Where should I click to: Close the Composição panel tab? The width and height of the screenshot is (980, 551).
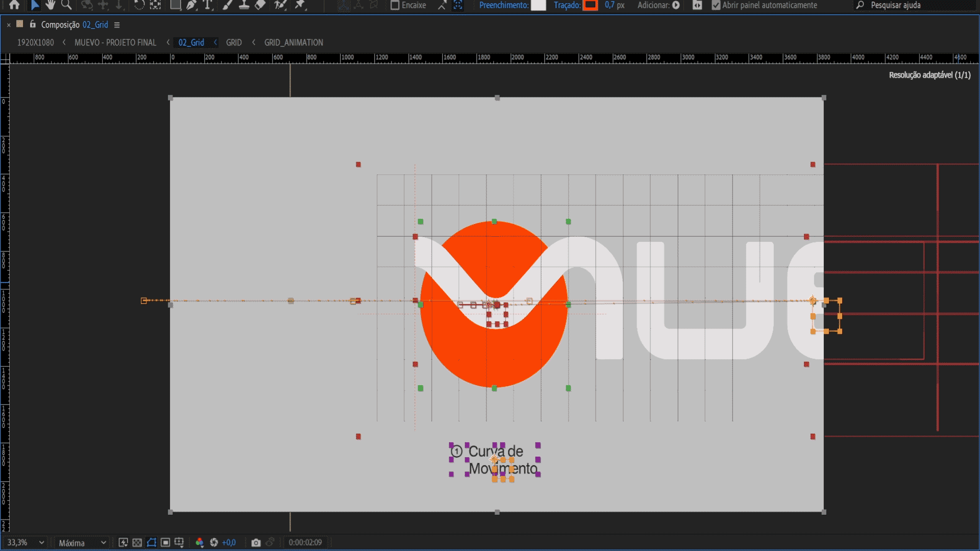[9, 24]
